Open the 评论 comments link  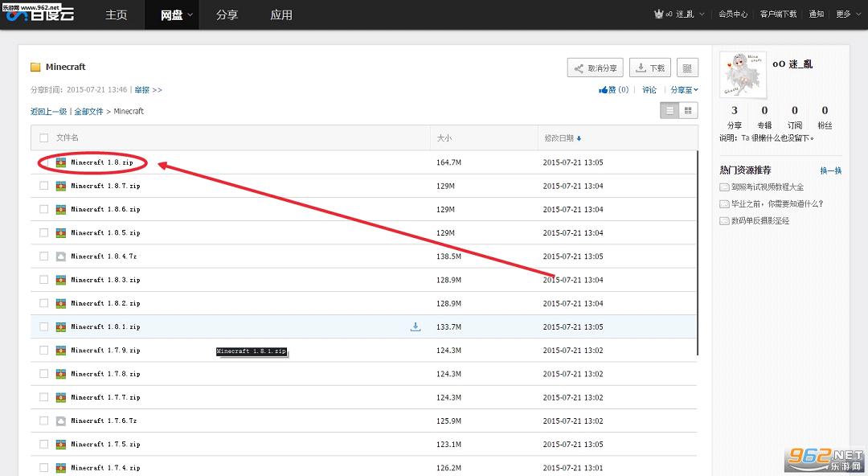[x=649, y=90]
